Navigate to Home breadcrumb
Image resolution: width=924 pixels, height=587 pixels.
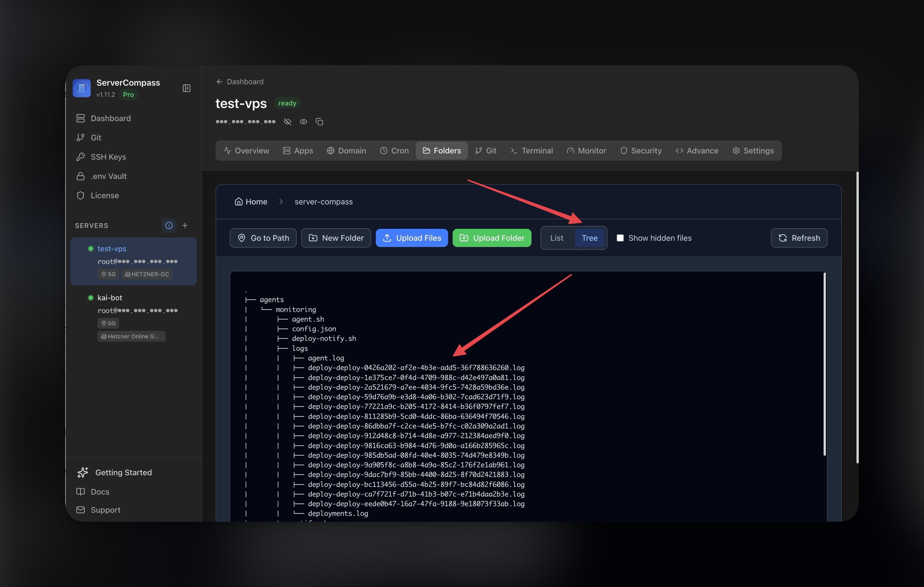click(251, 202)
